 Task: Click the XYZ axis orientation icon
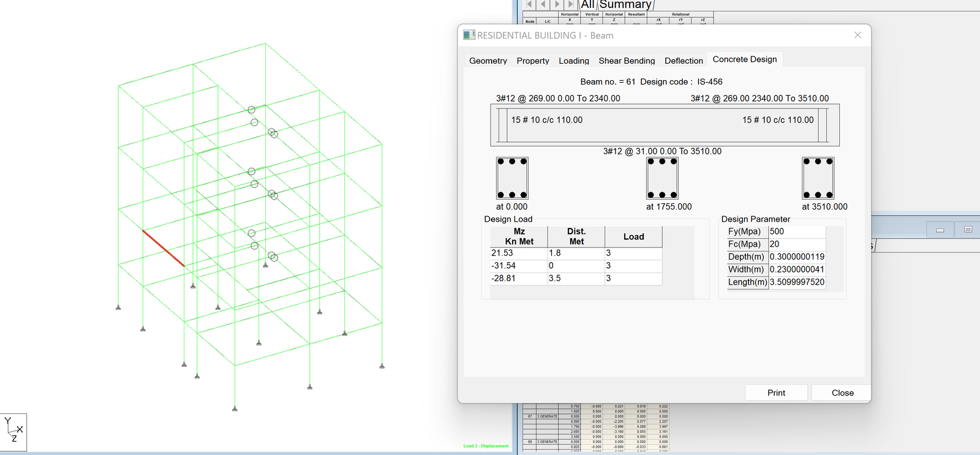[x=13, y=432]
